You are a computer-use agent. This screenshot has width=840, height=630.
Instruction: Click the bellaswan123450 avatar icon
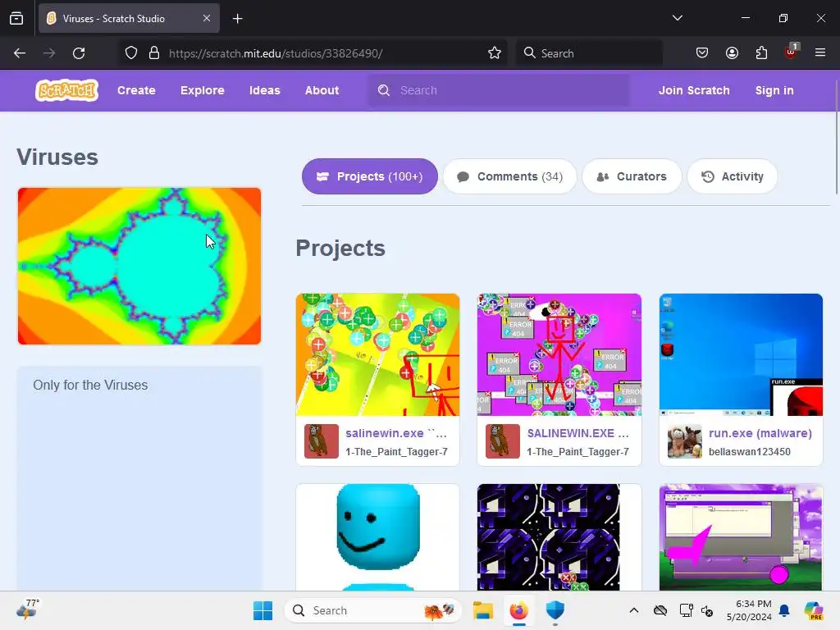685,441
